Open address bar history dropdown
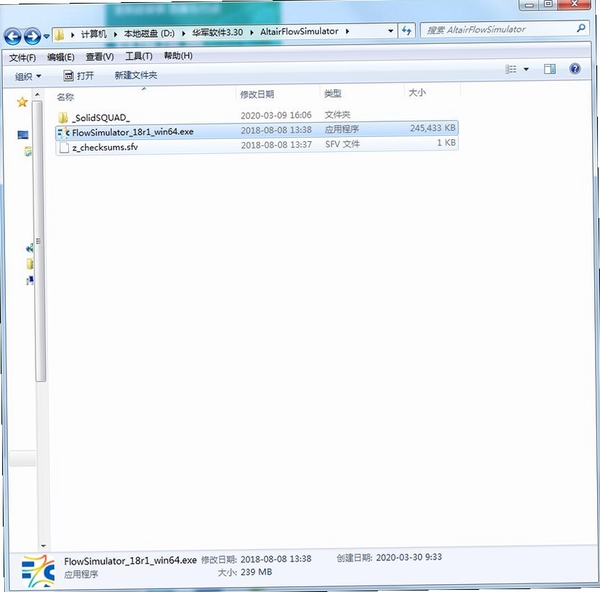Image resolution: width=600 pixels, height=592 pixels. [x=390, y=31]
